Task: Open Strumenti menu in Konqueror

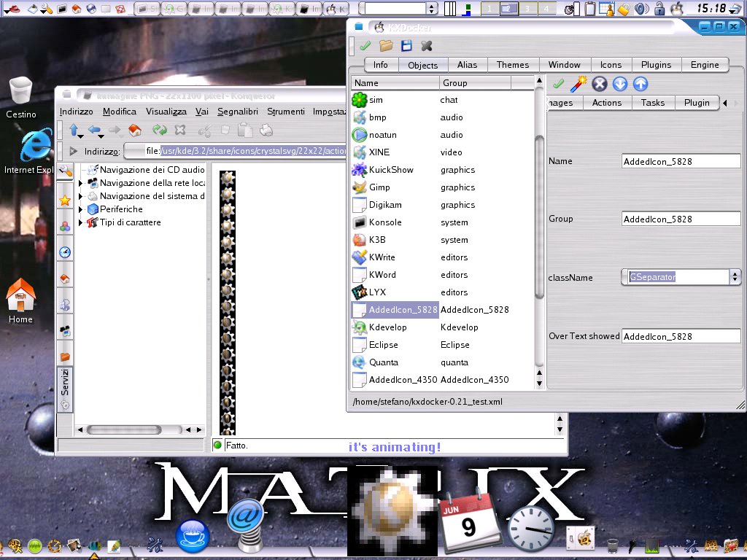Action: pos(286,112)
